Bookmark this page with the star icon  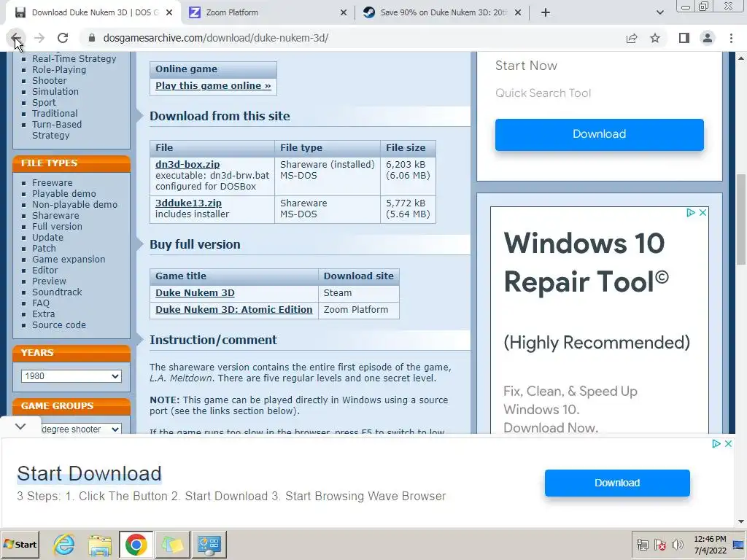click(655, 38)
